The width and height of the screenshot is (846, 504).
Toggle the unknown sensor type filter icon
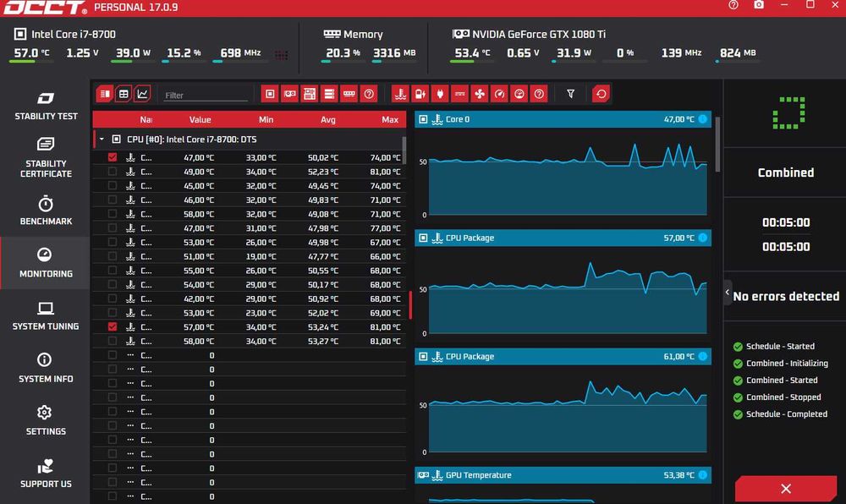pyautogui.click(x=539, y=94)
